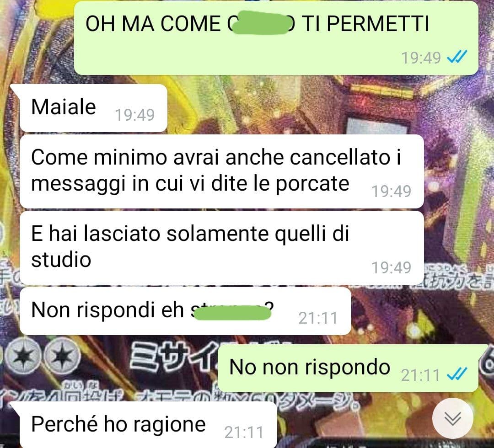
Task: Click the word "studio" in the message
Action: click(x=61, y=260)
